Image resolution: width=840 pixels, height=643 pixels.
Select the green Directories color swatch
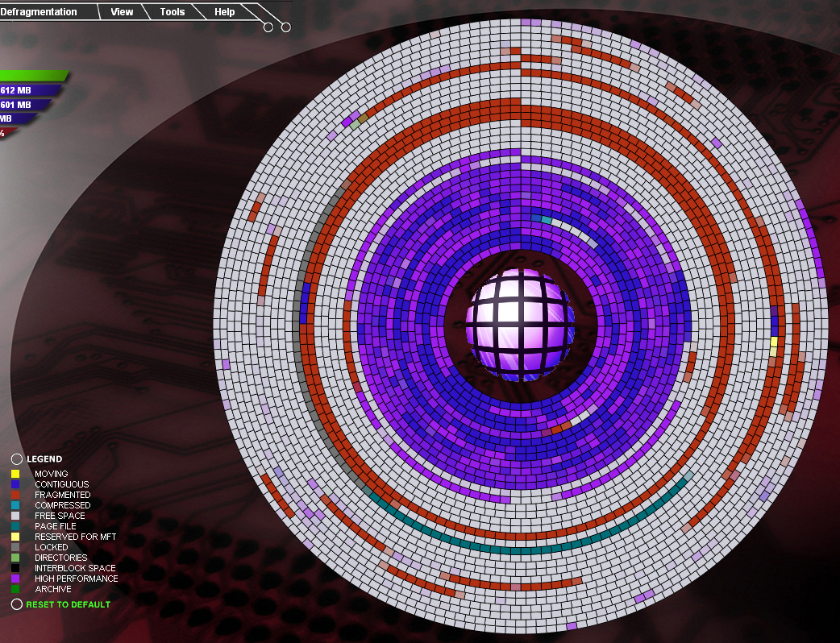pyautogui.click(x=15, y=558)
